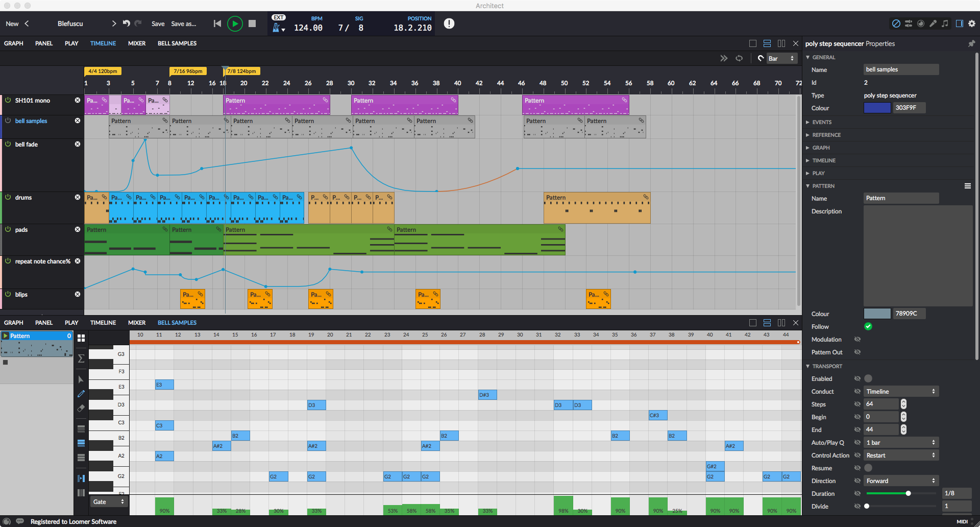Screen dimensions: 980x527
Task: Select the pointer arrow tool in the pattern editor
Action: click(81, 379)
